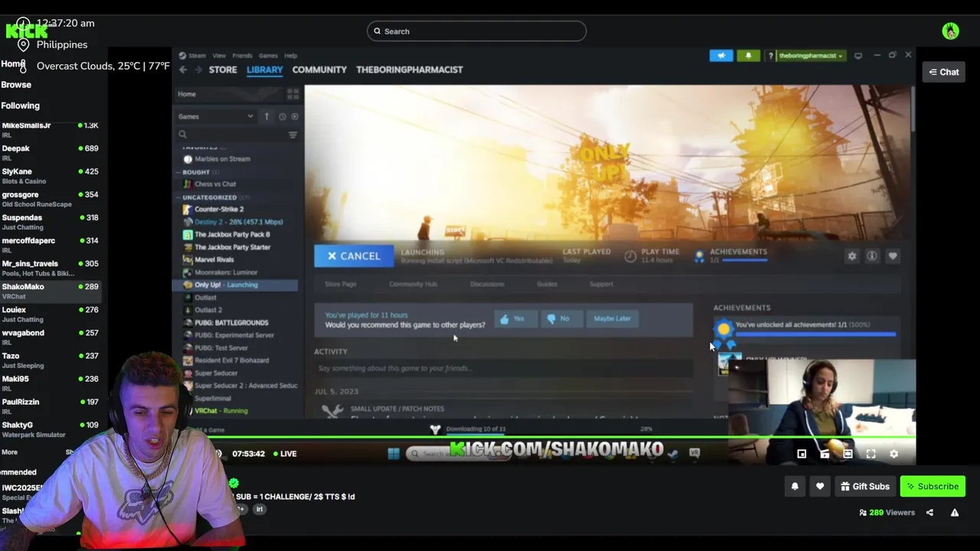980x551 pixels.
Task: Open Community Hub link for the game
Action: pos(413,284)
